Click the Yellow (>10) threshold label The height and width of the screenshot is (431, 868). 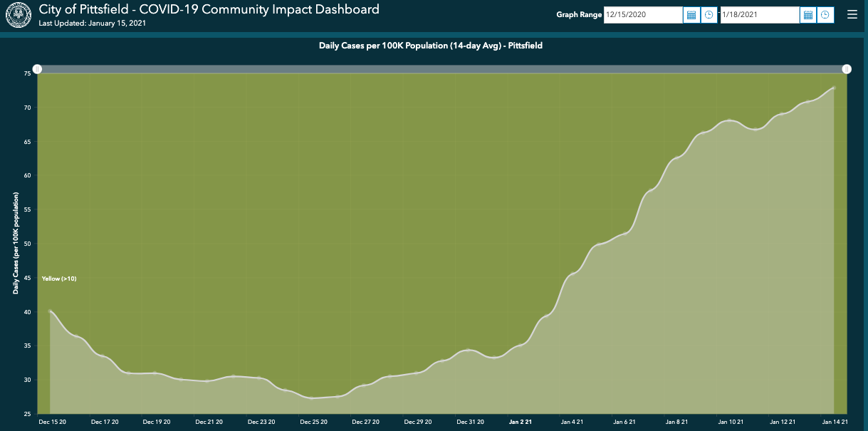[58, 279]
